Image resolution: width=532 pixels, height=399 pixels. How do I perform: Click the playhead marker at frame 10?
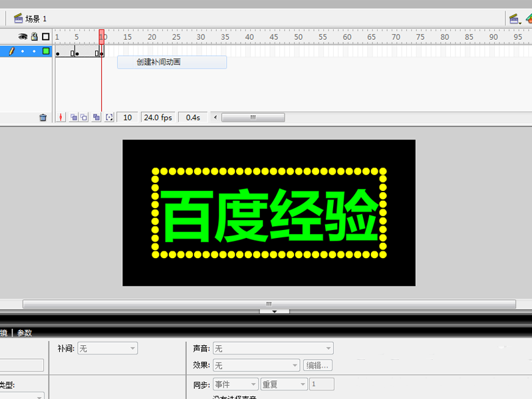pyautogui.click(x=102, y=37)
